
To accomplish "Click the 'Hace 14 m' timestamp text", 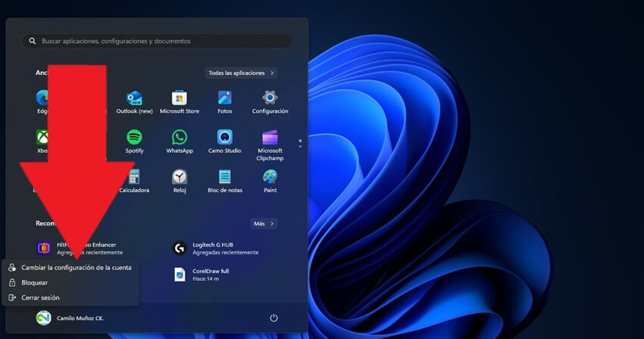I will pos(206,279).
